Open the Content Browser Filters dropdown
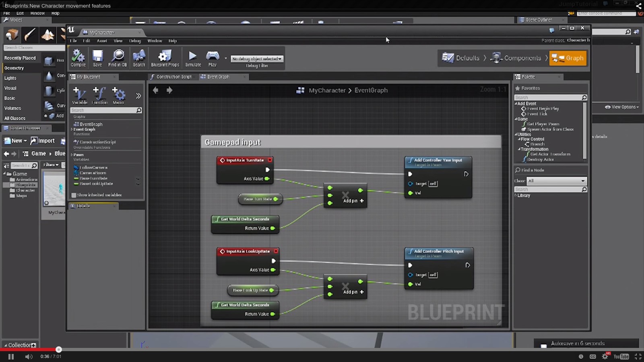Screen dimensions: 644x362 [51, 165]
